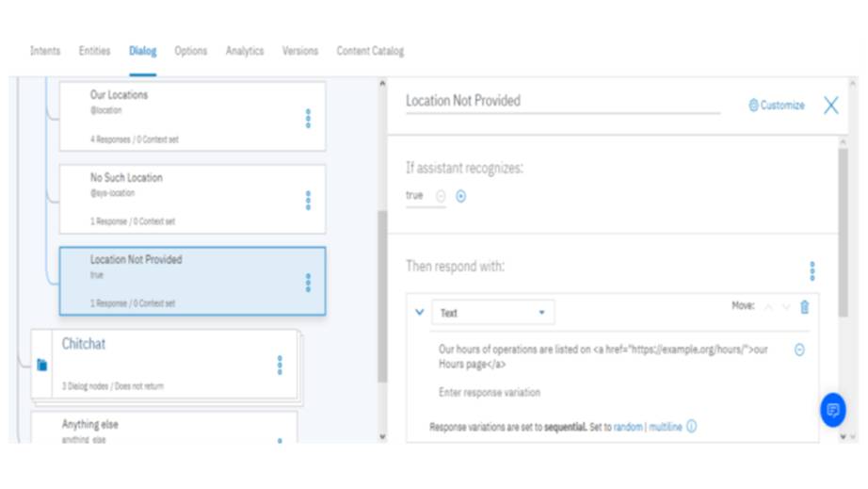Screen dimensions: 868x489
Task: Open the Location Not Provided node options menu
Action: (308, 282)
